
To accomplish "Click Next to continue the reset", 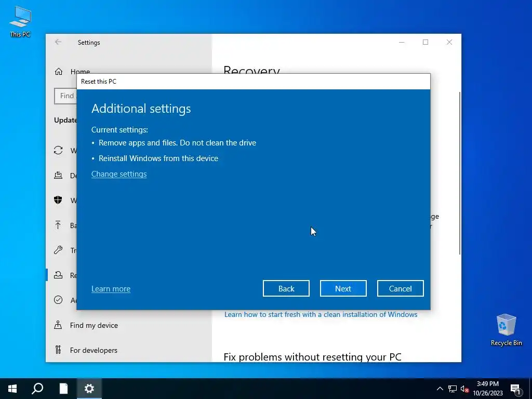I will coord(343,288).
